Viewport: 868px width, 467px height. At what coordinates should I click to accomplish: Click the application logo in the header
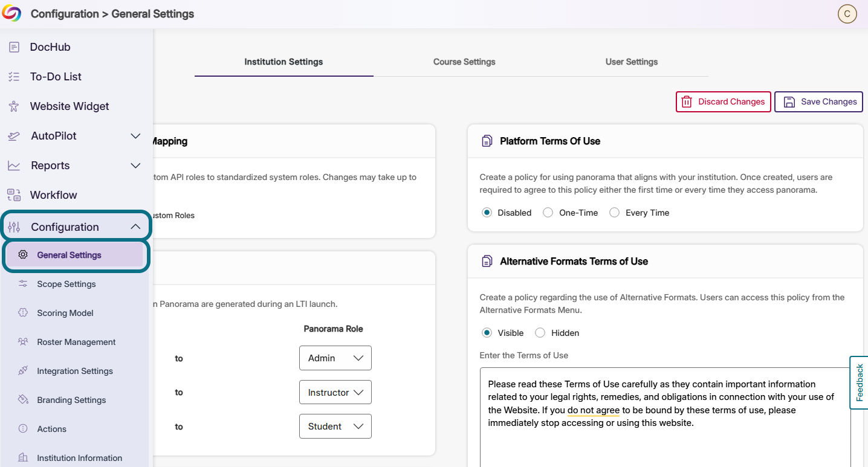(x=11, y=13)
